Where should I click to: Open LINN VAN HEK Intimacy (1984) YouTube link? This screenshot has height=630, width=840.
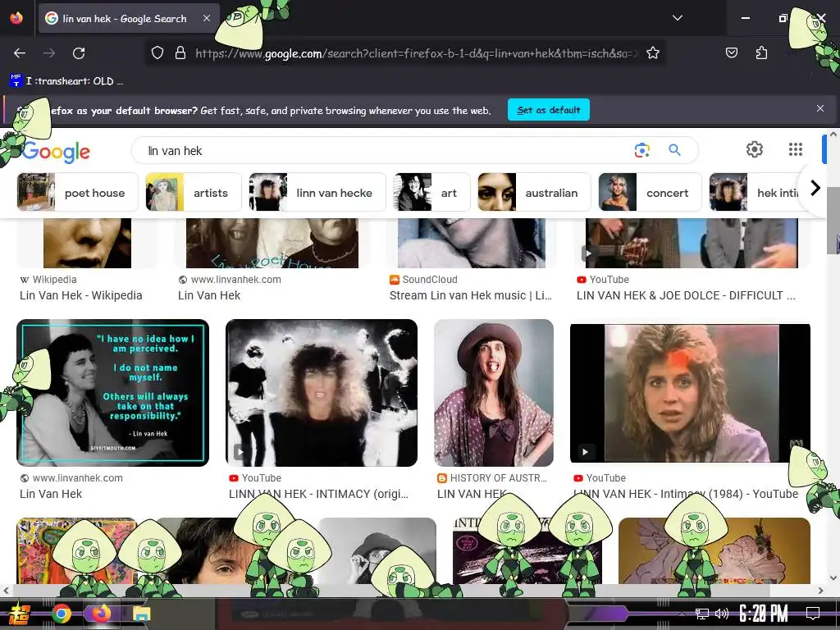(x=686, y=494)
